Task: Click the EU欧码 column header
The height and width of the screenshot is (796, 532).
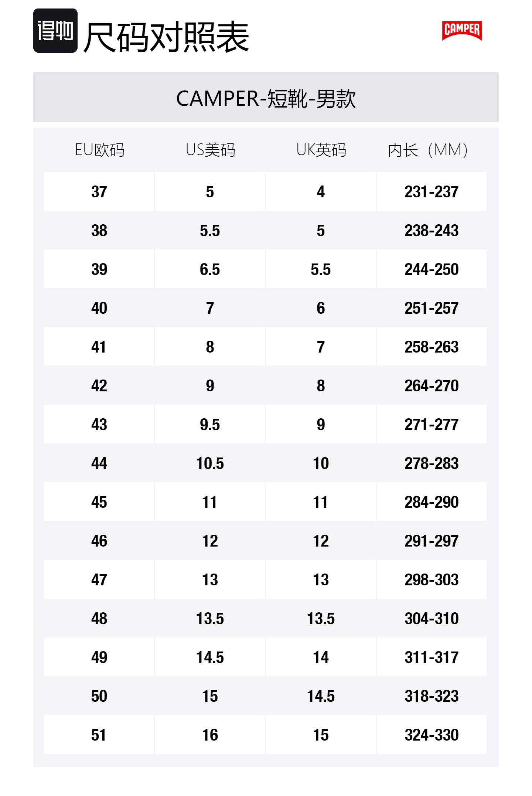Action: [99, 150]
